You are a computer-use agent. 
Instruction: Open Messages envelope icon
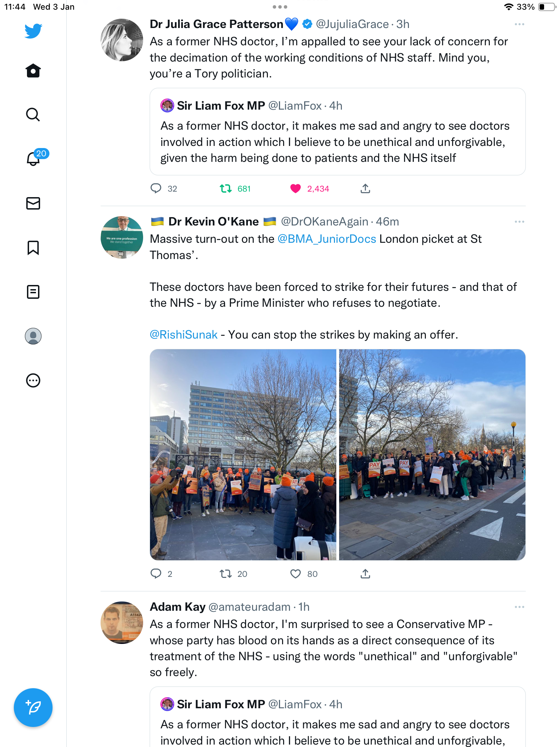tap(33, 203)
